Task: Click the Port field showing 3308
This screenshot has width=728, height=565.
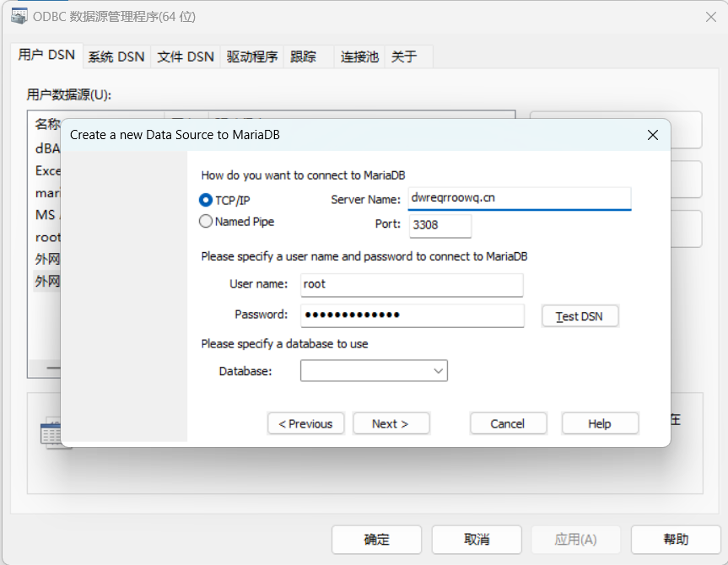Action: pyautogui.click(x=440, y=225)
